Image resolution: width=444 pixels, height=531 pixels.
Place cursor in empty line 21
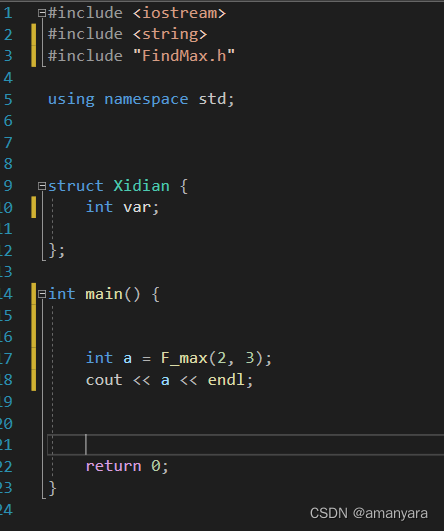(x=246, y=445)
